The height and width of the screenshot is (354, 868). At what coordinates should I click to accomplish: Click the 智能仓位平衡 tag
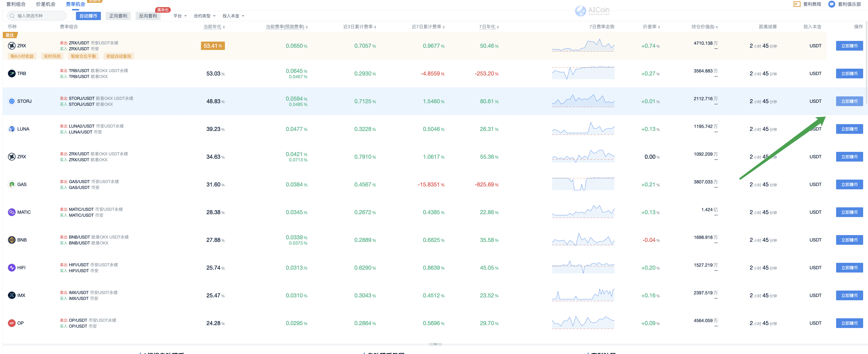[83, 56]
